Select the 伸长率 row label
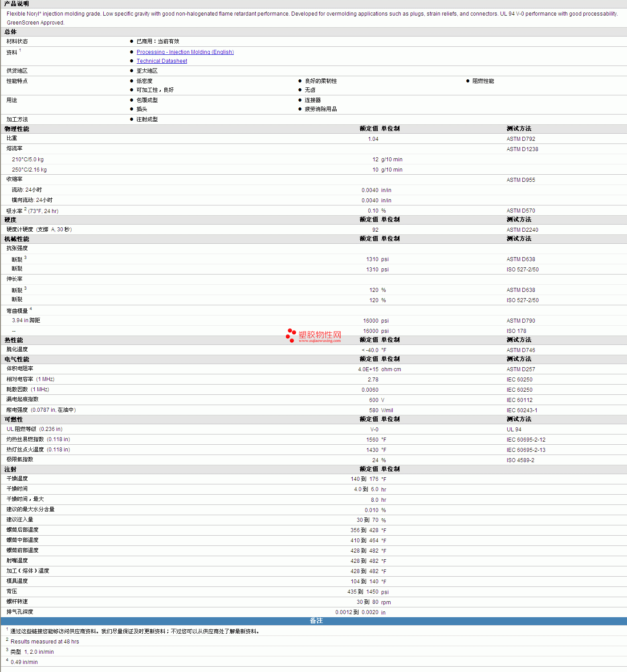The image size is (627, 672). (14, 279)
